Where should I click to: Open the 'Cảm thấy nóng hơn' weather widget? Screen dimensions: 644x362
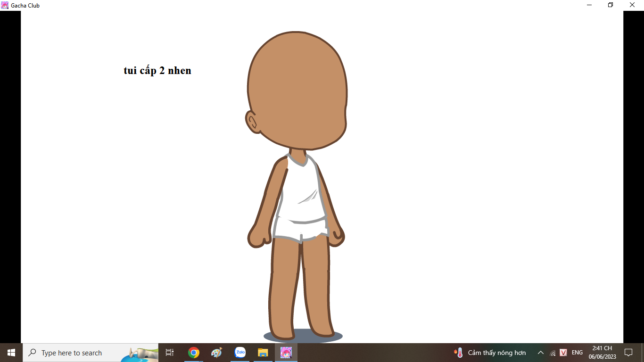tap(490, 353)
